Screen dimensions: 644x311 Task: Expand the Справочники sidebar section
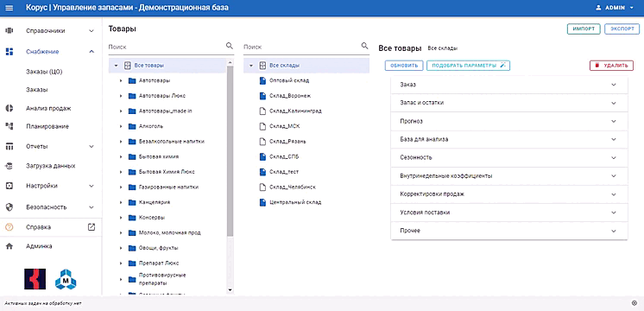[x=92, y=31]
